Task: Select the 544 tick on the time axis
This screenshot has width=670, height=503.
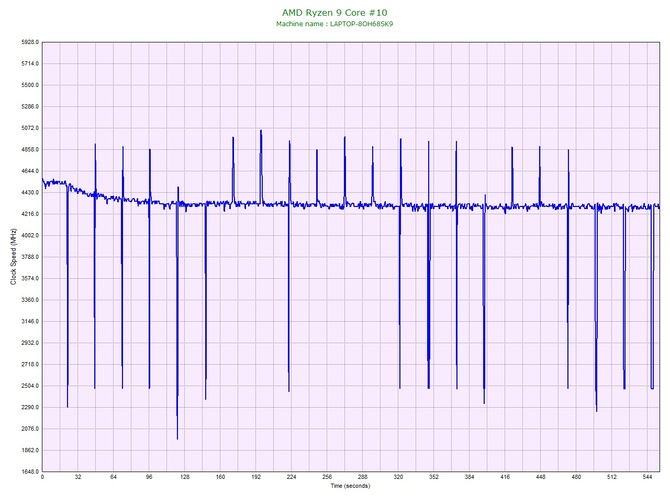Action: [647, 478]
